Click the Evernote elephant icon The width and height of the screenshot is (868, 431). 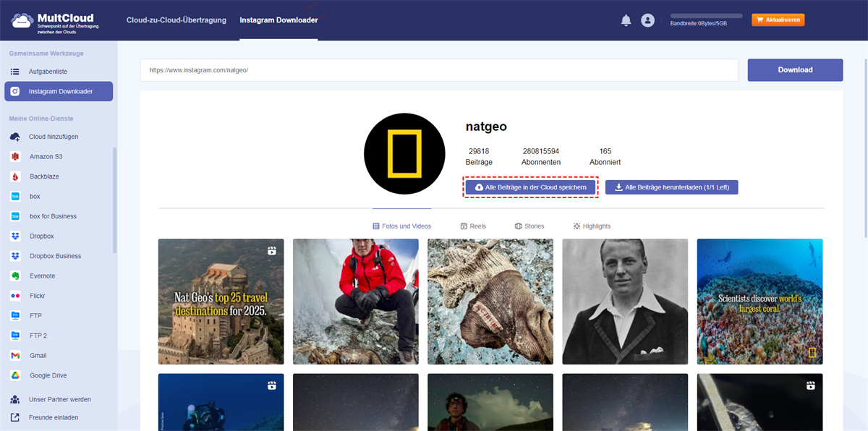[15, 276]
